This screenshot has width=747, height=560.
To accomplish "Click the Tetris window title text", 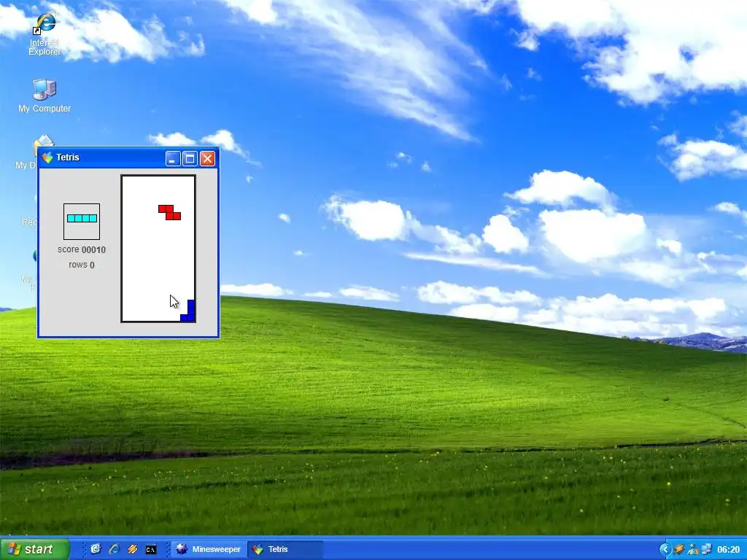I will 68,157.
